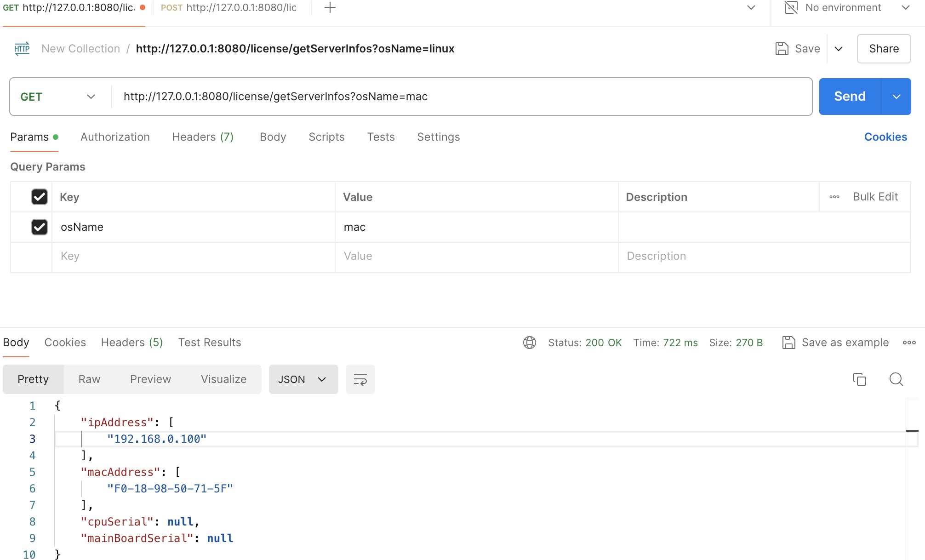The width and height of the screenshot is (925, 560).
Task: Click the HTTP request type icon
Action: [22, 49]
